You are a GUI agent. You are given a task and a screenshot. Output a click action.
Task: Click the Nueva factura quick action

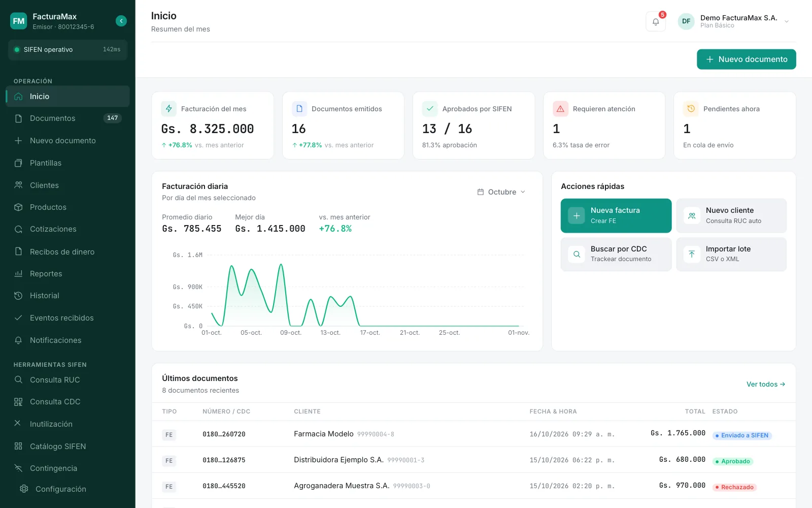[616, 215]
